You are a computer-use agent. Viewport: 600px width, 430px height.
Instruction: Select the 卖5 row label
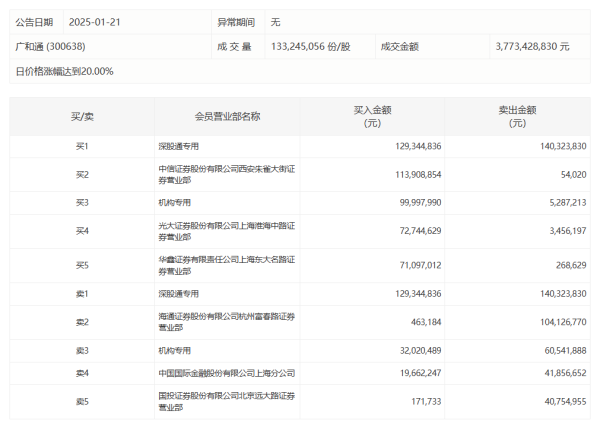coord(82,402)
